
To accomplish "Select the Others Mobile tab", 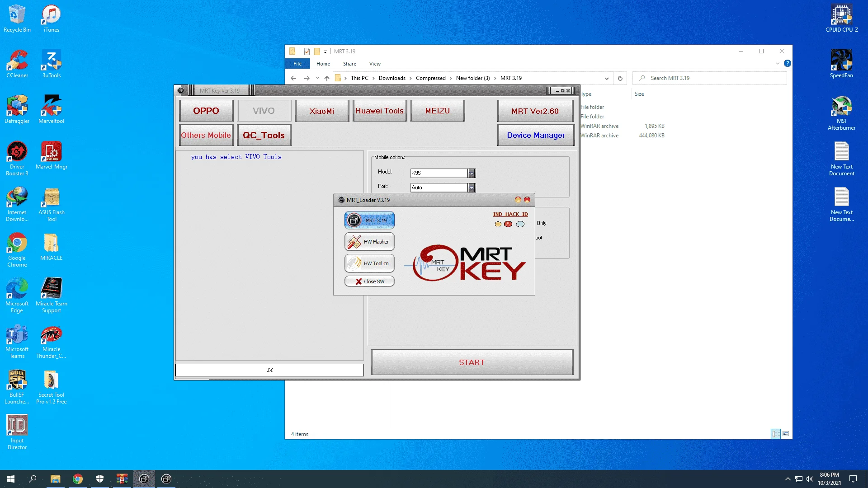I will tap(206, 135).
